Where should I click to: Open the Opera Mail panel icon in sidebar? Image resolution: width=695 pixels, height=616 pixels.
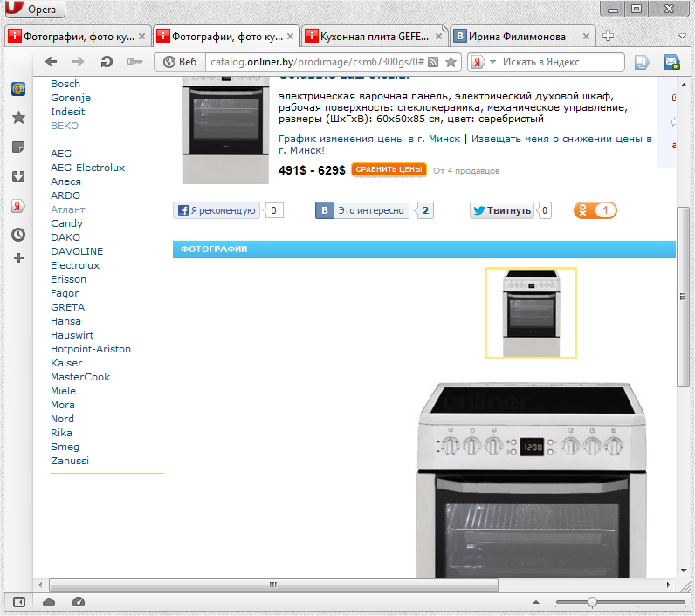tap(18, 89)
